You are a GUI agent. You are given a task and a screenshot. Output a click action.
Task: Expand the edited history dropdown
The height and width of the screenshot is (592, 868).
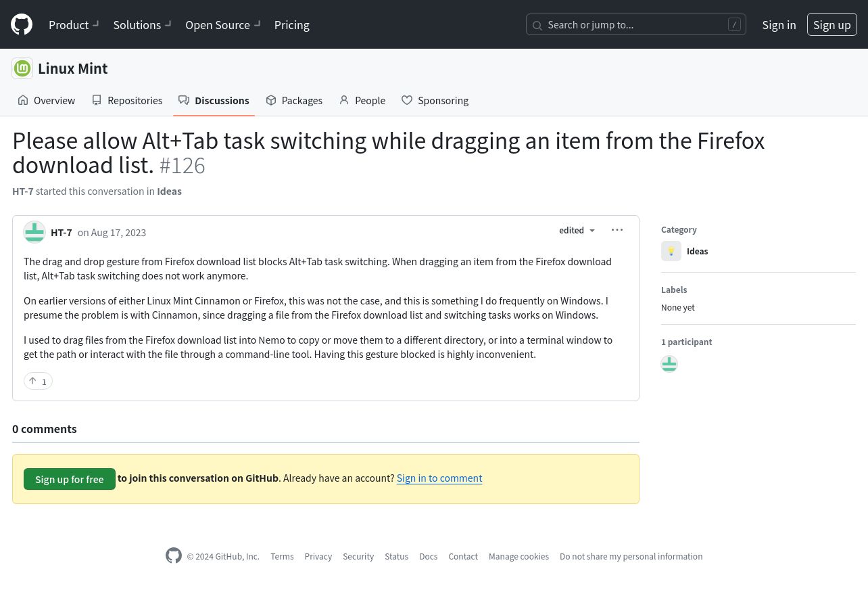577,230
